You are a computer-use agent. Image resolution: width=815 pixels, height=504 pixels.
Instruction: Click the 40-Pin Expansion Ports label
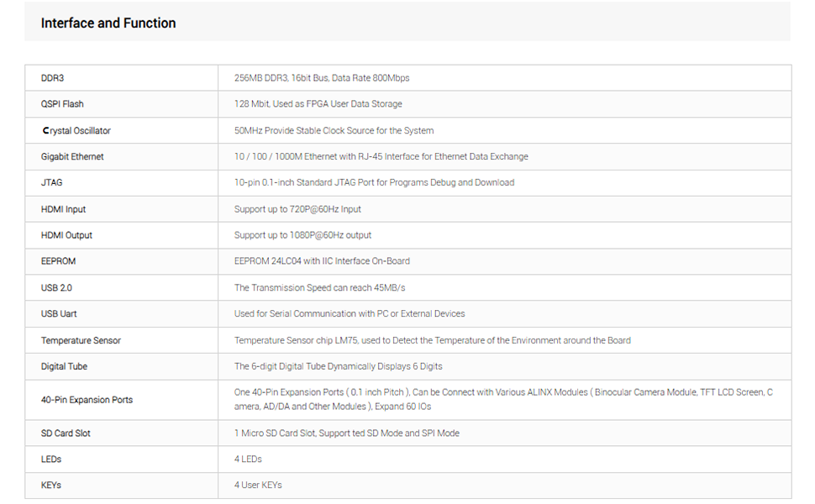click(87, 400)
